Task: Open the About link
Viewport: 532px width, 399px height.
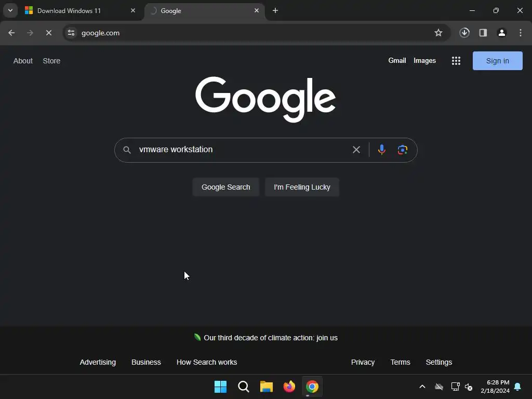Action: pos(23,61)
